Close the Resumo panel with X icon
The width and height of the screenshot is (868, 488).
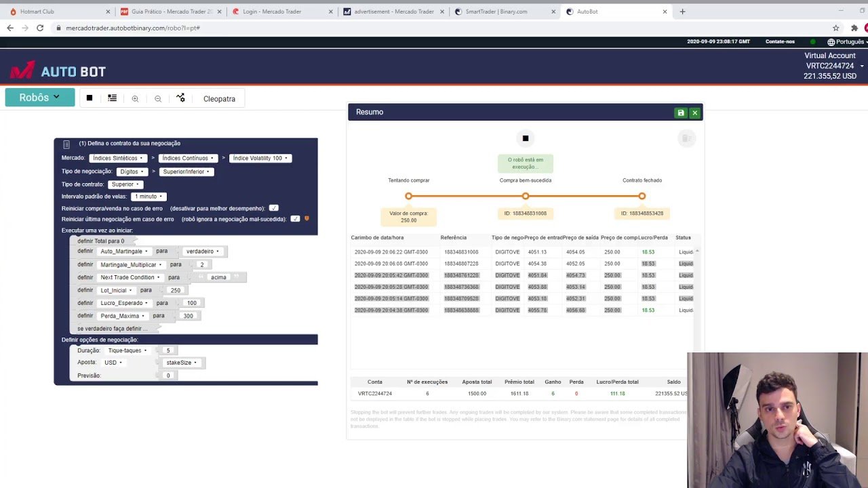[694, 113]
